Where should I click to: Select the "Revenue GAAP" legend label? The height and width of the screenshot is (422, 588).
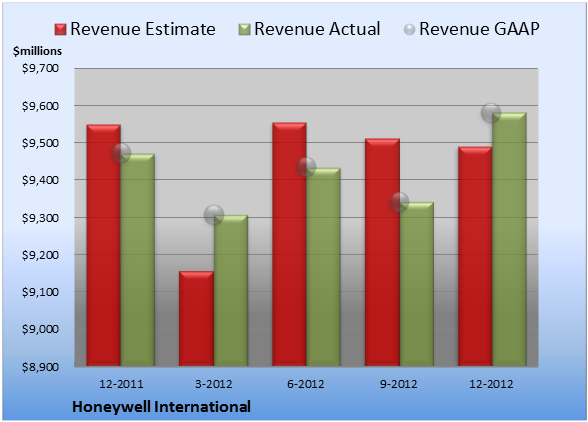(x=479, y=29)
